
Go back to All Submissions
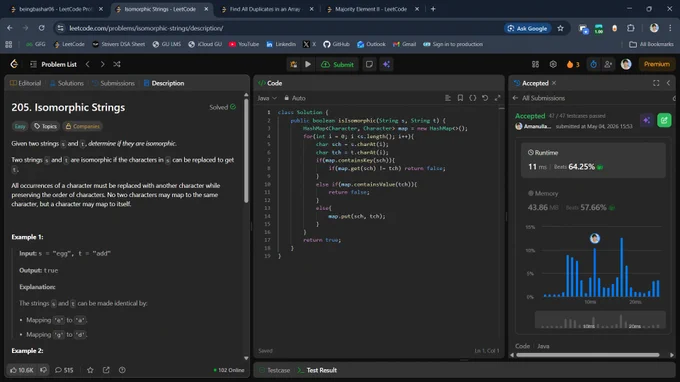click(539, 98)
